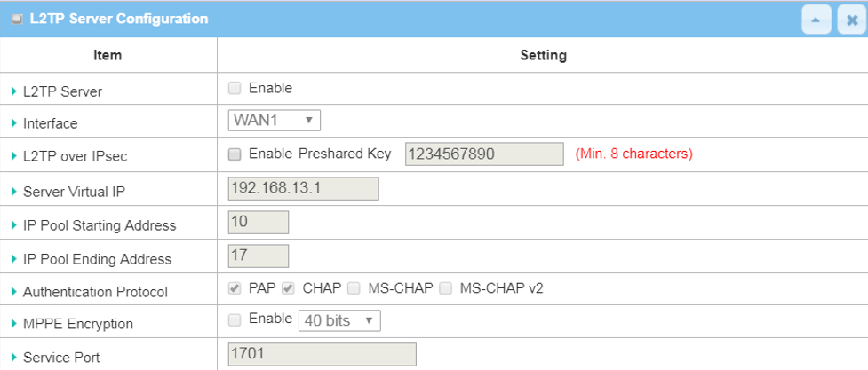
Task: Enable the L2TP Server checkbox
Action: [235, 88]
